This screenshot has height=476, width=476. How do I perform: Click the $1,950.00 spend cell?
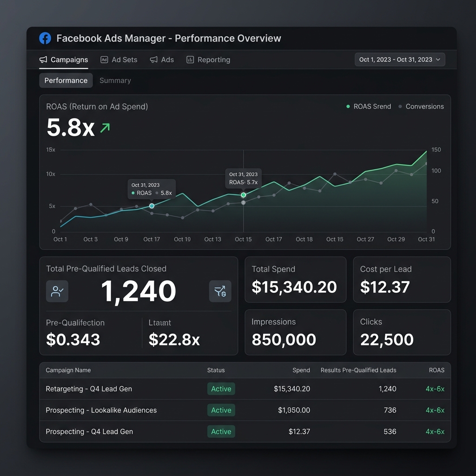[x=294, y=410]
